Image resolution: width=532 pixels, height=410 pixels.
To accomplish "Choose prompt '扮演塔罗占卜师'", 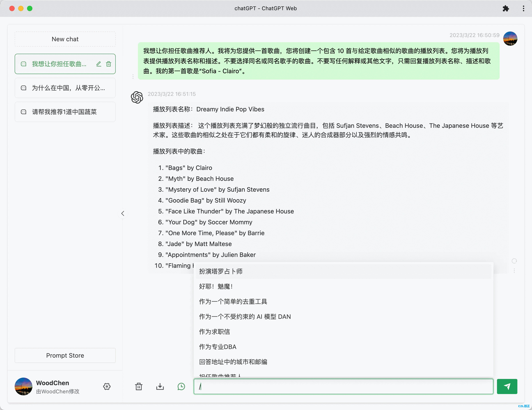I will (343, 271).
